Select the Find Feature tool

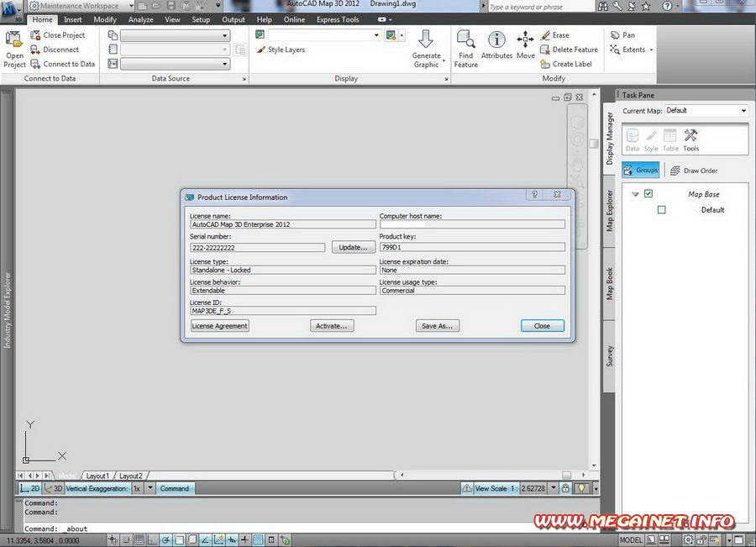point(465,50)
